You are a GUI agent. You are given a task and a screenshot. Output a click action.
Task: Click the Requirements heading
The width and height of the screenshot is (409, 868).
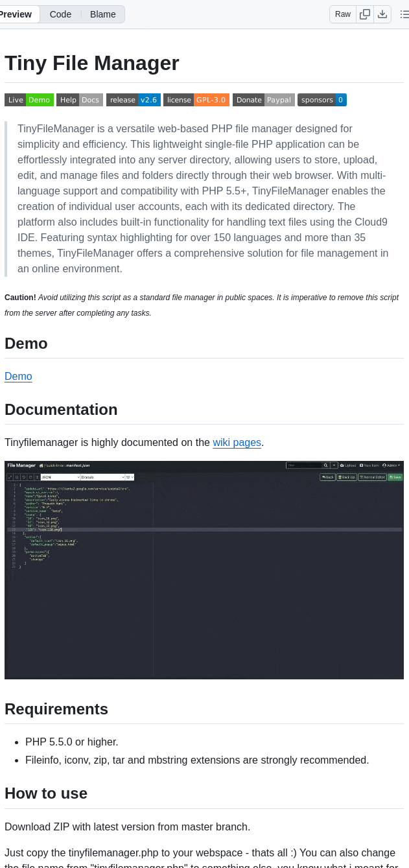[x=56, y=709]
